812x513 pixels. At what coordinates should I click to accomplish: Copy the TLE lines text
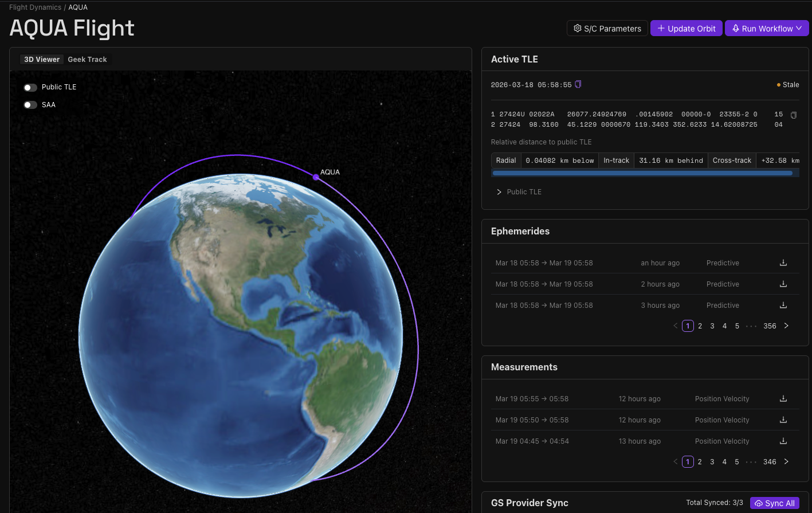pos(794,115)
